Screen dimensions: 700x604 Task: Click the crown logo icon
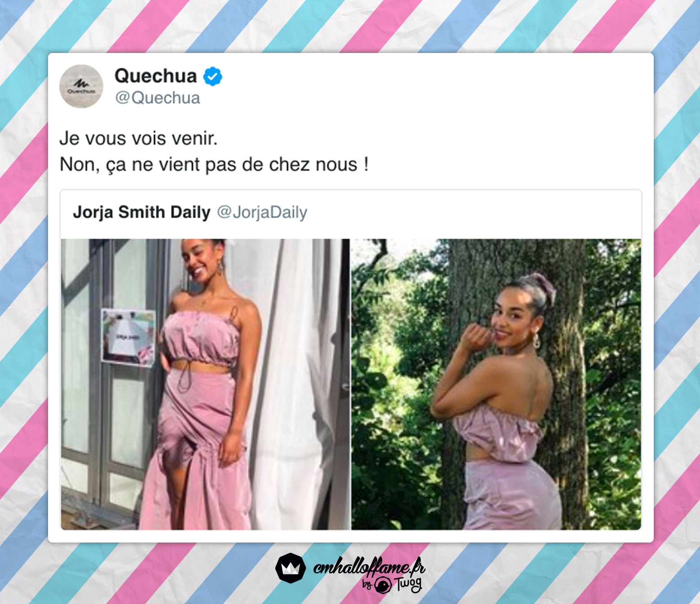tap(291, 568)
